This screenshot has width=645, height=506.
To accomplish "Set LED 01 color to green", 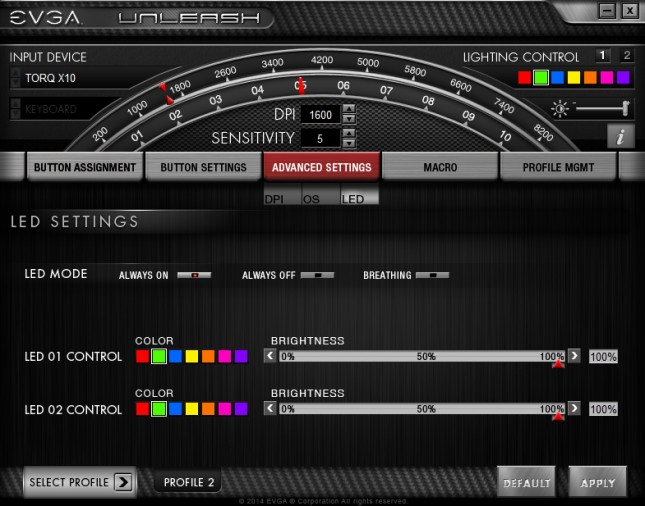I will [x=159, y=356].
